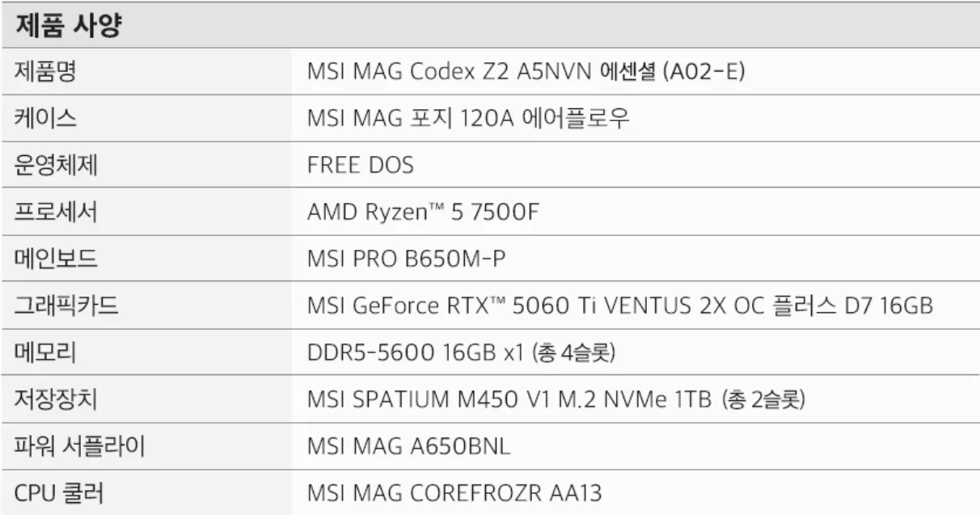The image size is (980, 515).
Task: Select the MSI MAG COREFROZR AA13 value
Action: point(454,492)
